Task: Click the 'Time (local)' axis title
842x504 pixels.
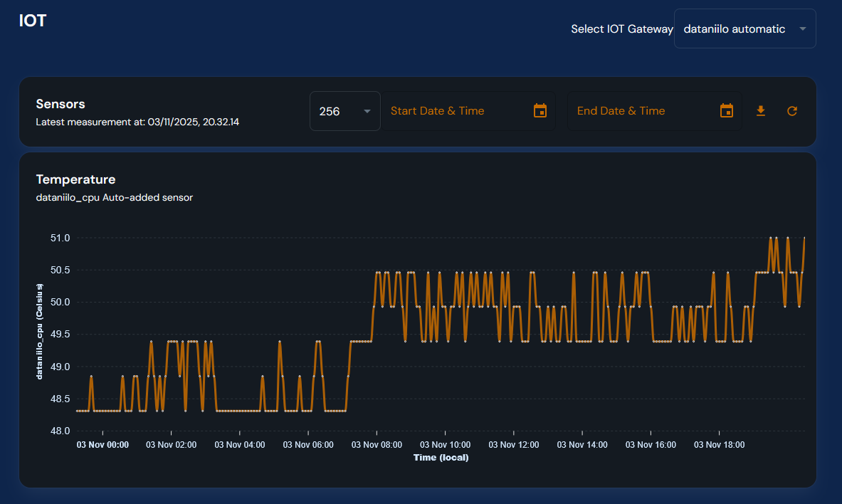Action: tap(441, 458)
